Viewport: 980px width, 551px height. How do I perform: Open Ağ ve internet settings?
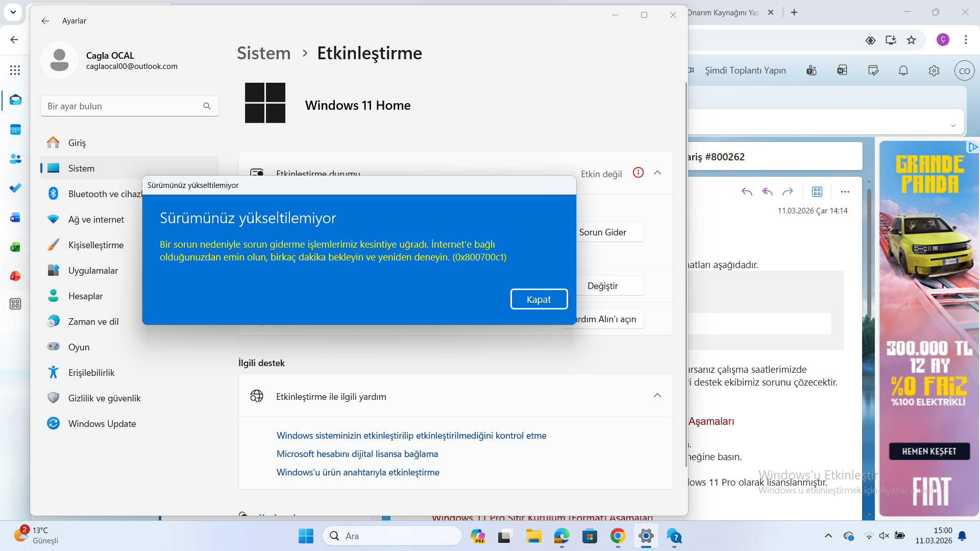tap(130, 219)
